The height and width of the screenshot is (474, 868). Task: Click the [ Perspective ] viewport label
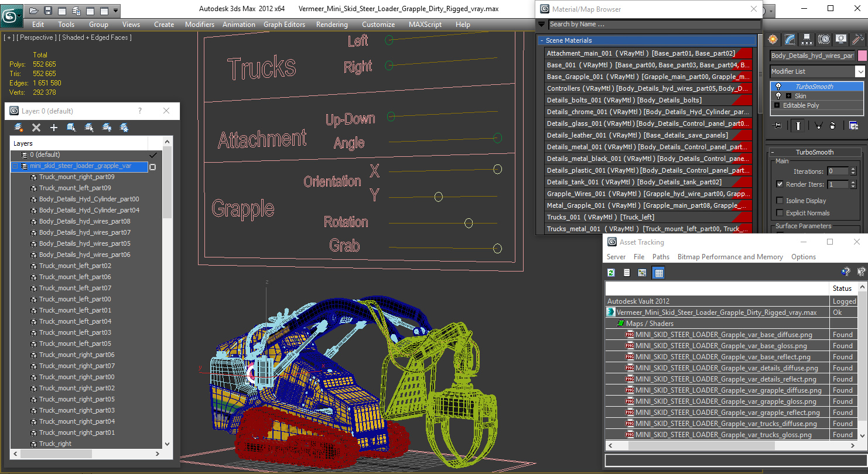click(37, 37)
